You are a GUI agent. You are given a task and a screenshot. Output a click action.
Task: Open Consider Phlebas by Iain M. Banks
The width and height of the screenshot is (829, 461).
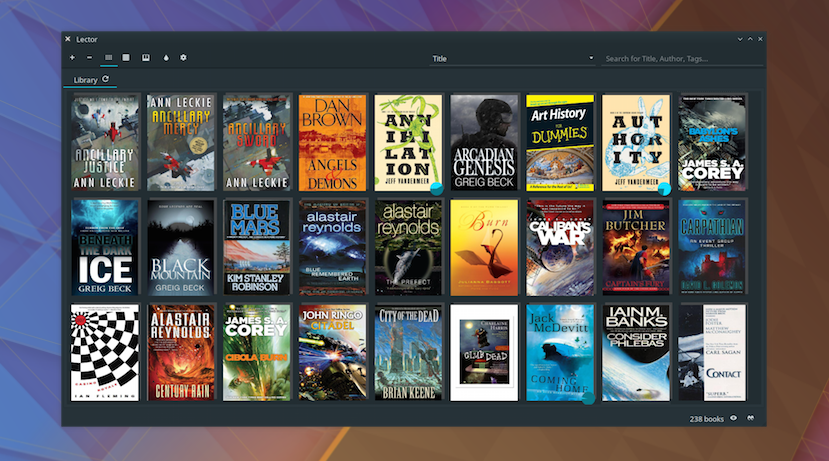coord(636,352)
